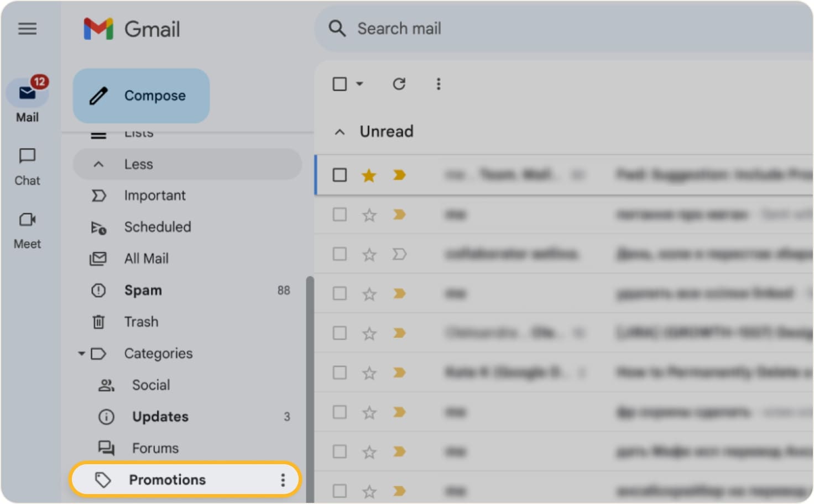
Task: Click the Compose button
Action: (141, 95)
